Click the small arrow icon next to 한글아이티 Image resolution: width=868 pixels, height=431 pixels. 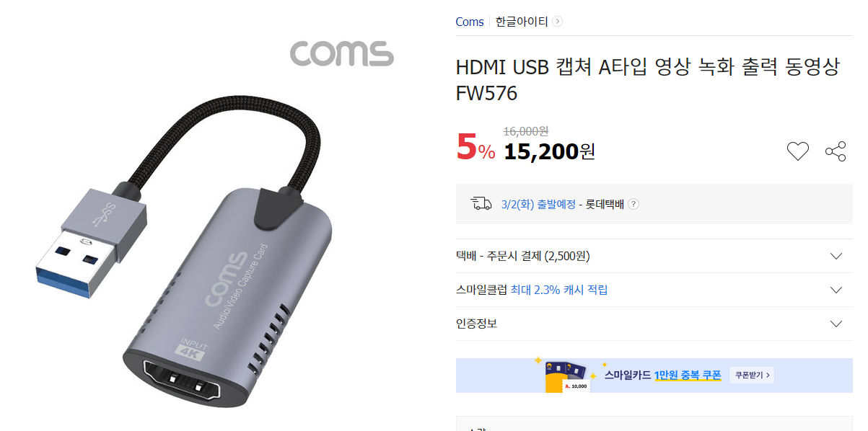click(x=557, y=22)
